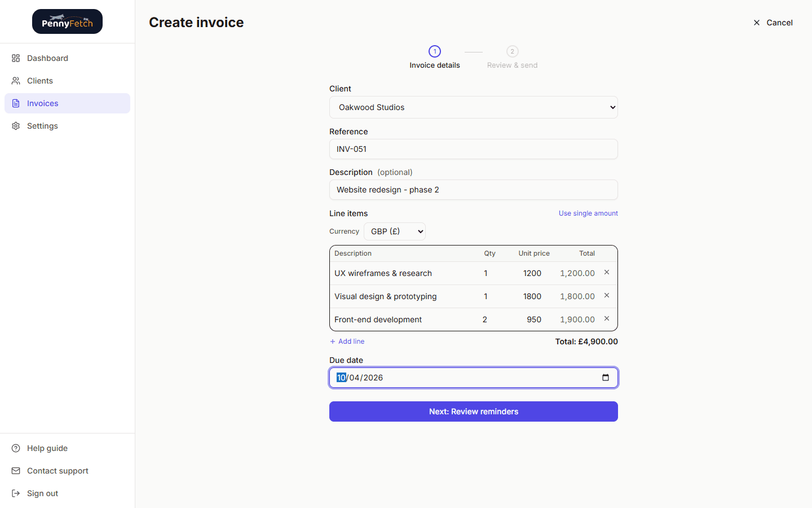Open Settings from the sidebar
Screen dimensions: 812x508
[42, 126]
